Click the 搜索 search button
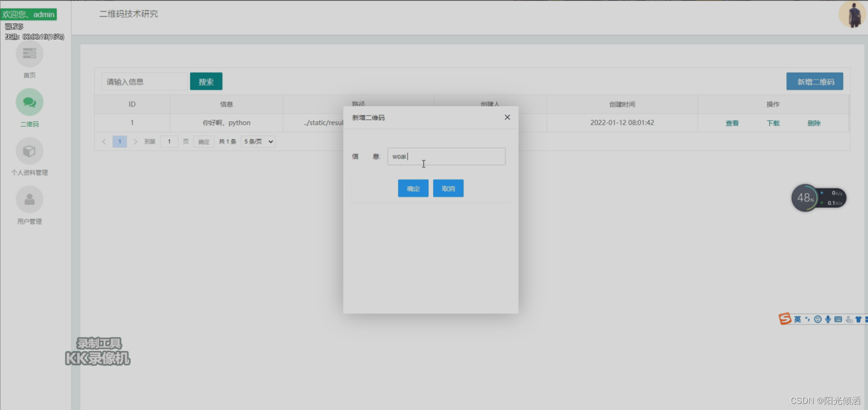Viewport: 868px width, 410px height. click(x=206, y=81)
